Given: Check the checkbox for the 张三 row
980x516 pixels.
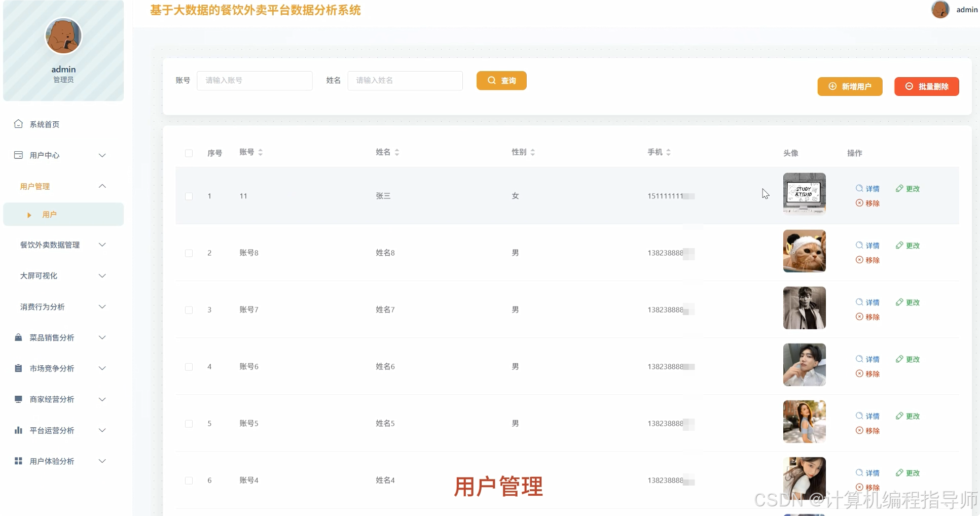Looking at the screenshot, I should [189, 196].
